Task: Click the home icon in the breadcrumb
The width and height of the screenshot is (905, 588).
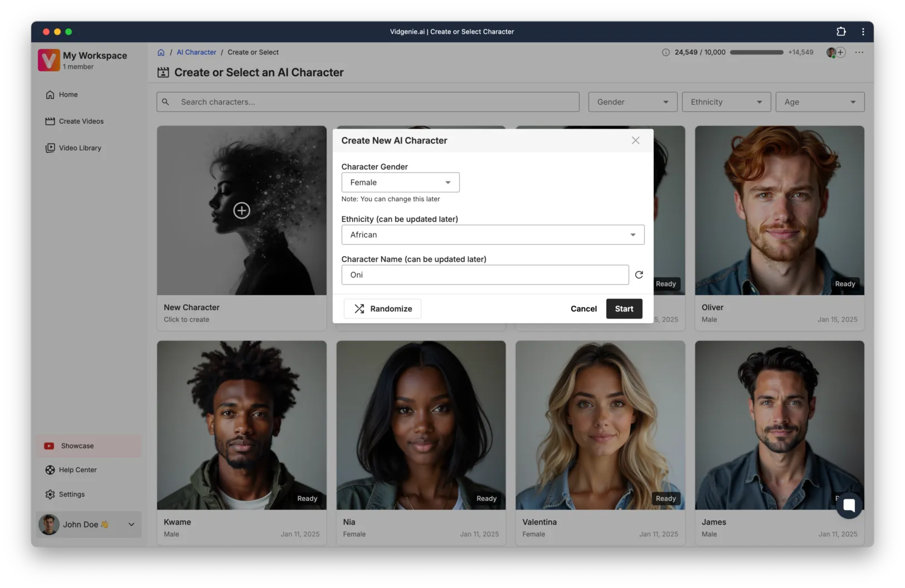Action: click(161, 52)
